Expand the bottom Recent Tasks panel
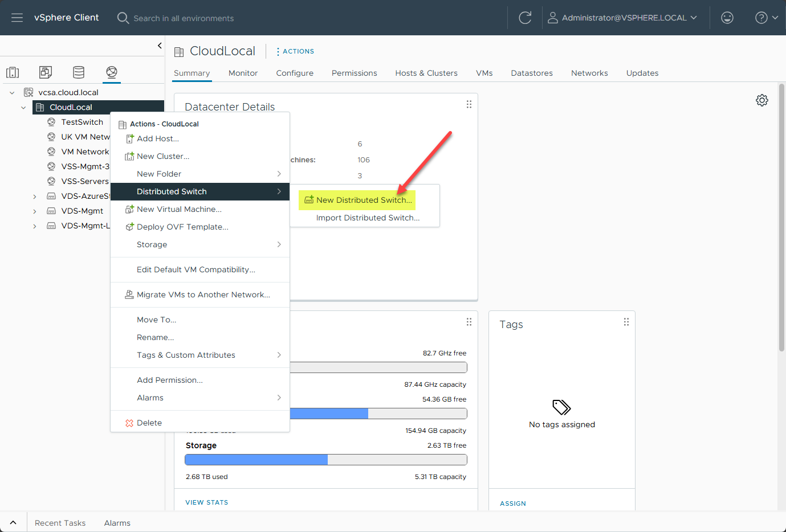Image resolution: width=786 pixels, height=532 pixels. click(13, 522)
